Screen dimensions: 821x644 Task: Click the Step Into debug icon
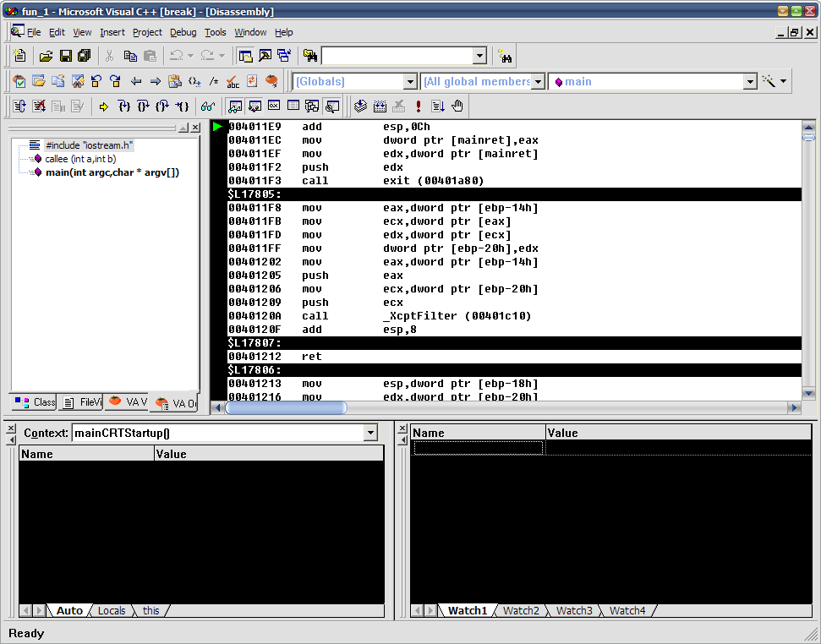click(123, 106)
